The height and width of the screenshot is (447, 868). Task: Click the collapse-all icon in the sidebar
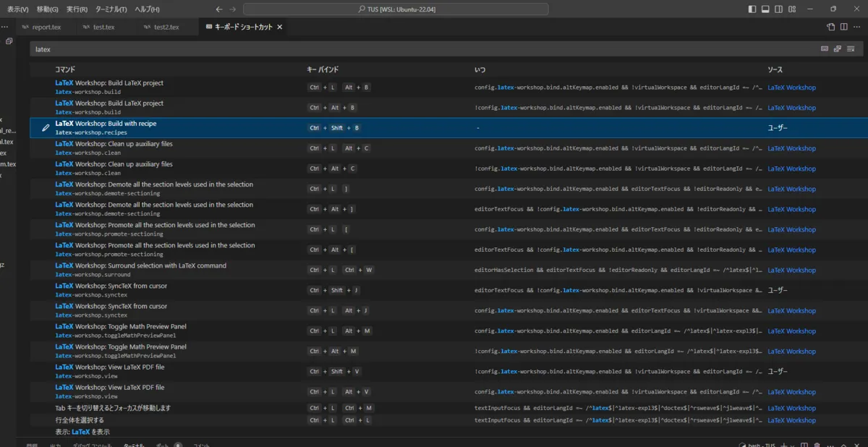pos(9,42)
